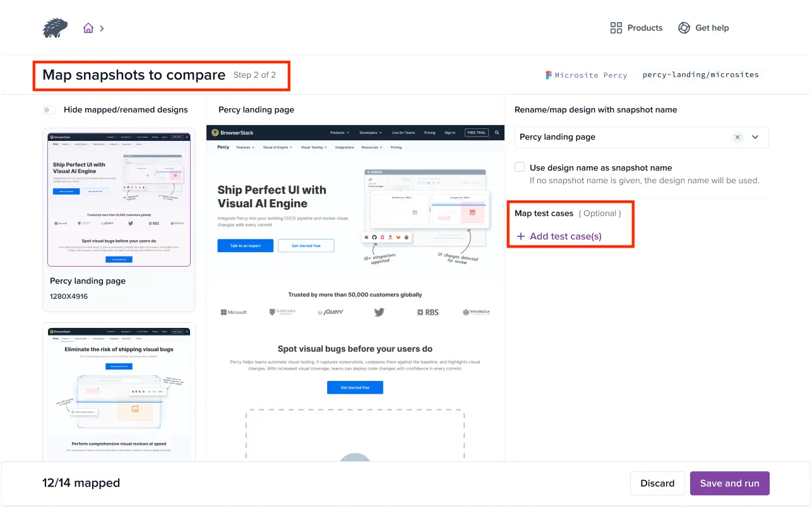
Task: Click the Products menu label
Action: coord(645,28)
